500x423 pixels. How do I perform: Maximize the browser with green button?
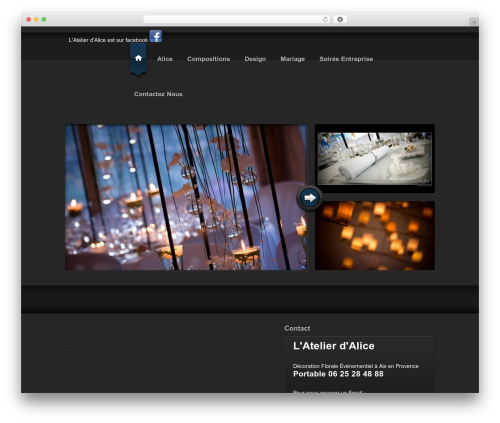(x=44, y=20)
